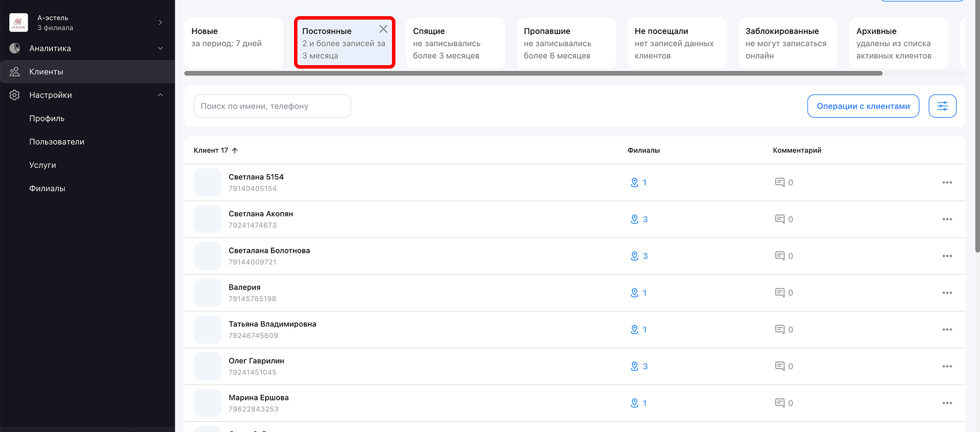980x432 pixels.
Task: Open the A-эстель company logo
Action: click(18, 22)
